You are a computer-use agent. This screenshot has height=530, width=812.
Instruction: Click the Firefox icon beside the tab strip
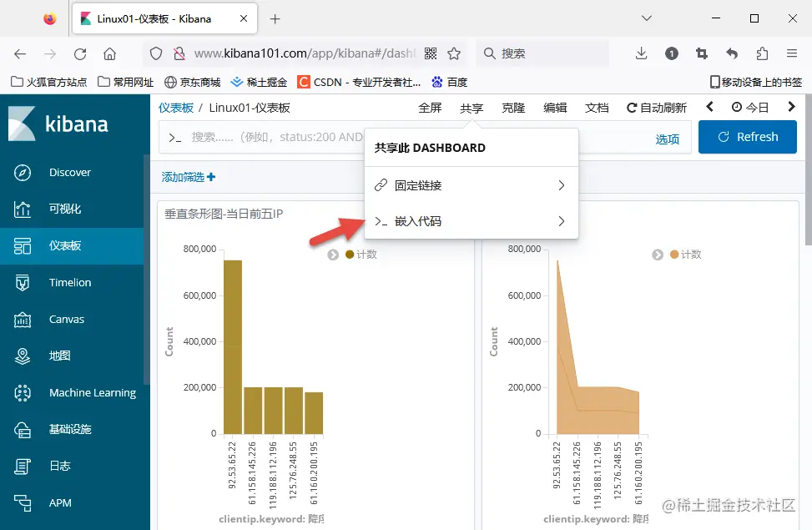pos(50,19)
